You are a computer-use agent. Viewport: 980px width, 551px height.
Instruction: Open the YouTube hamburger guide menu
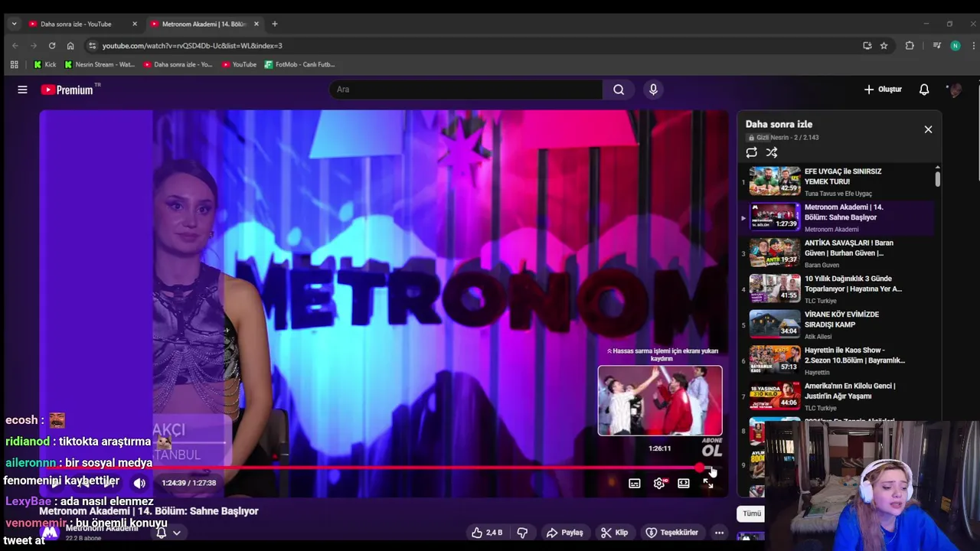22,90
